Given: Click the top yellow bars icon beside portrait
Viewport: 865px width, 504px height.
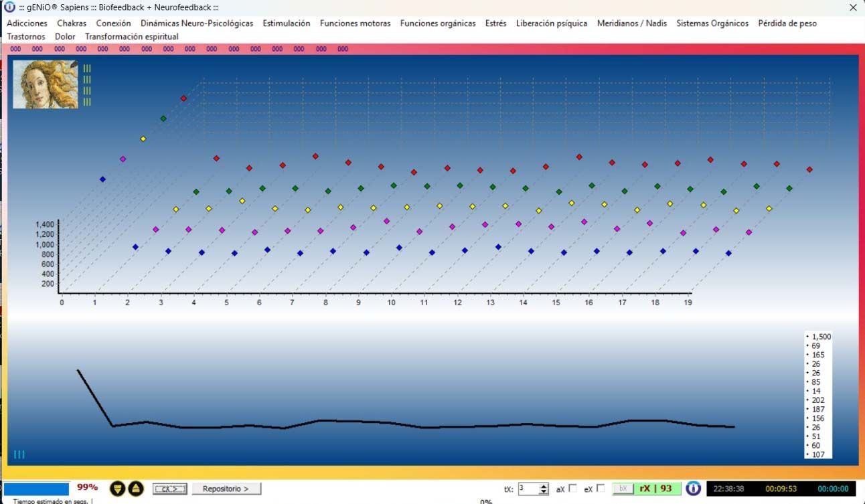Looking at the screenshot, I should pyautogui.click(x=87, y=68).
